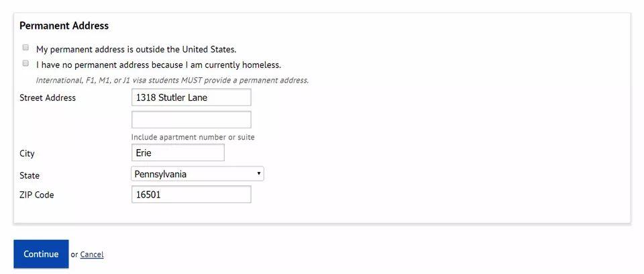Click the 'I have no permanent address' label text
This screenshot has height=274, width=644.
click(x=158, y=65)
